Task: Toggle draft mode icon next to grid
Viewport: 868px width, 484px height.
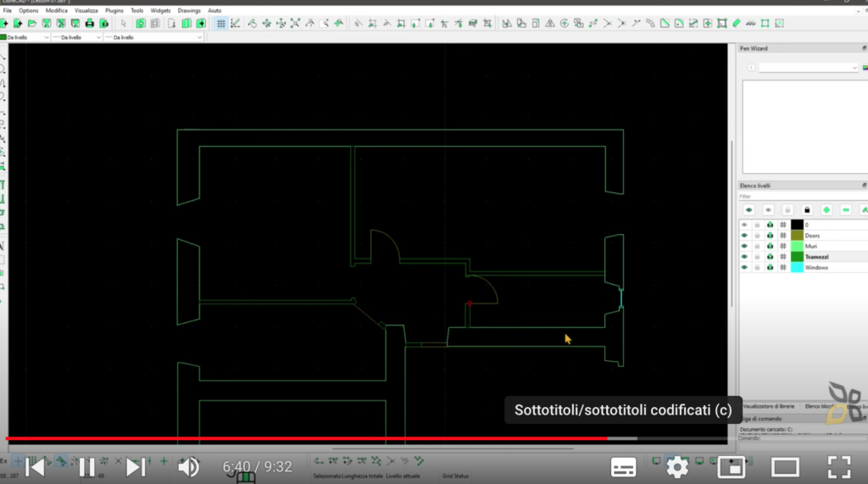Action: [x=236, y=23]
